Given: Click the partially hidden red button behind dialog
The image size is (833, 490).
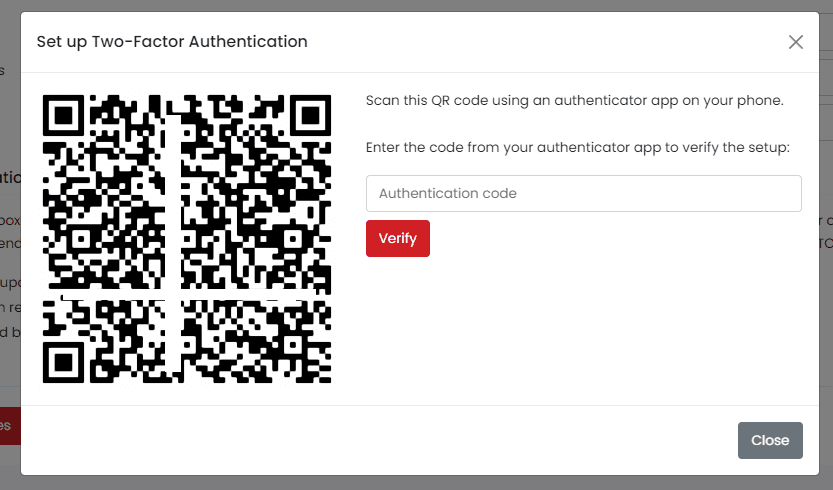Looking at the screenshot, I should 9,425.
